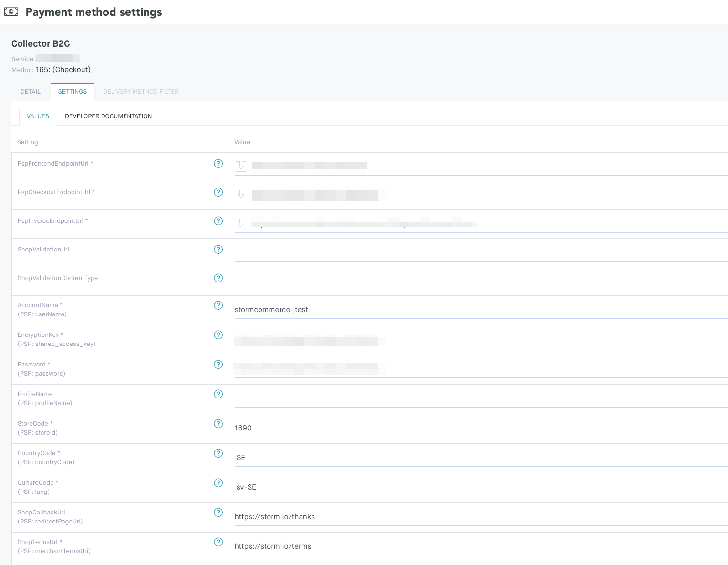Screen dimensions: 728x565
Task: Show help for EncryptionKey setting
Action: click(218, 335)
